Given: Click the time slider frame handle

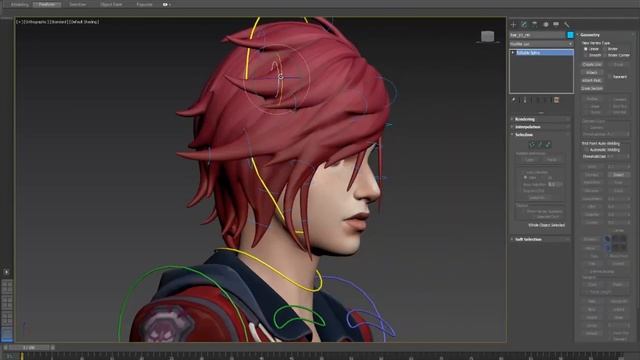Looking at the screenshot, I should pyautogui.click(x=29, y=348).
